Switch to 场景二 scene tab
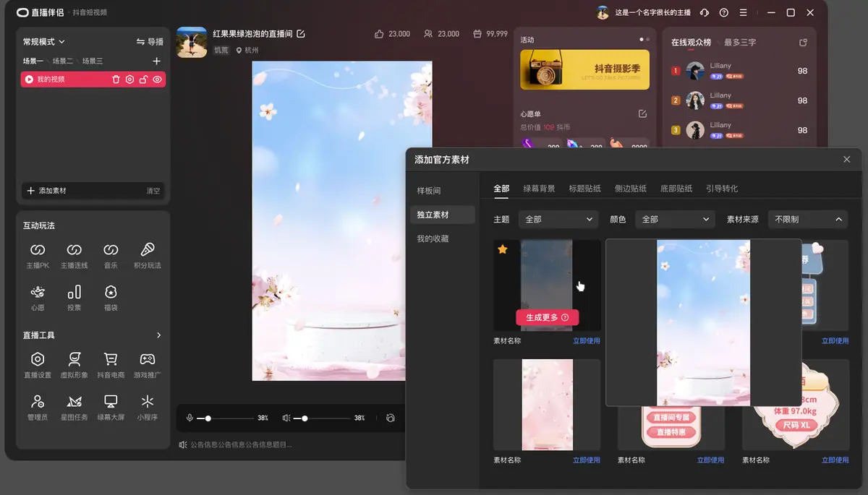 coord(63,61)
